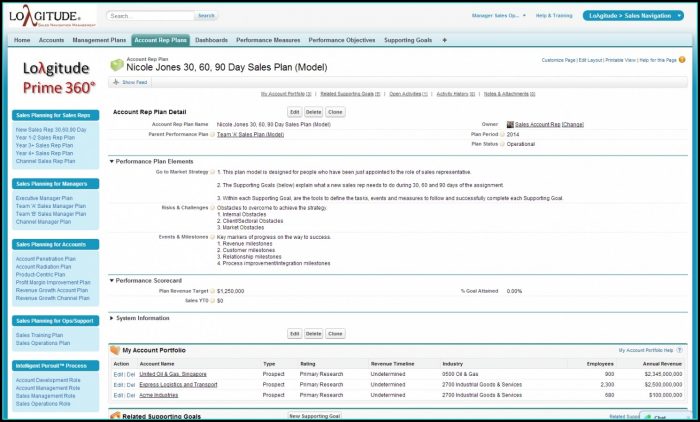700x422 pixels.
Task: Click the Search button in the header
Action: [x=206, y=16]
